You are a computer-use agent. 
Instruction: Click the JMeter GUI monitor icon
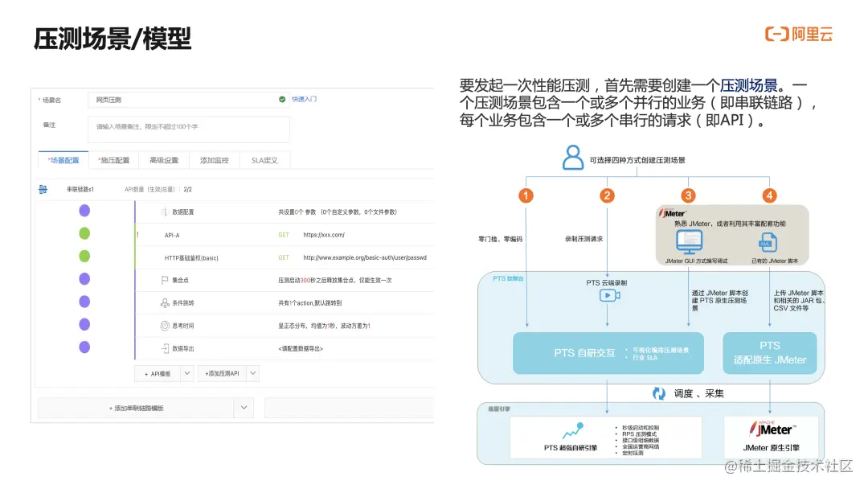coord(690,243)
